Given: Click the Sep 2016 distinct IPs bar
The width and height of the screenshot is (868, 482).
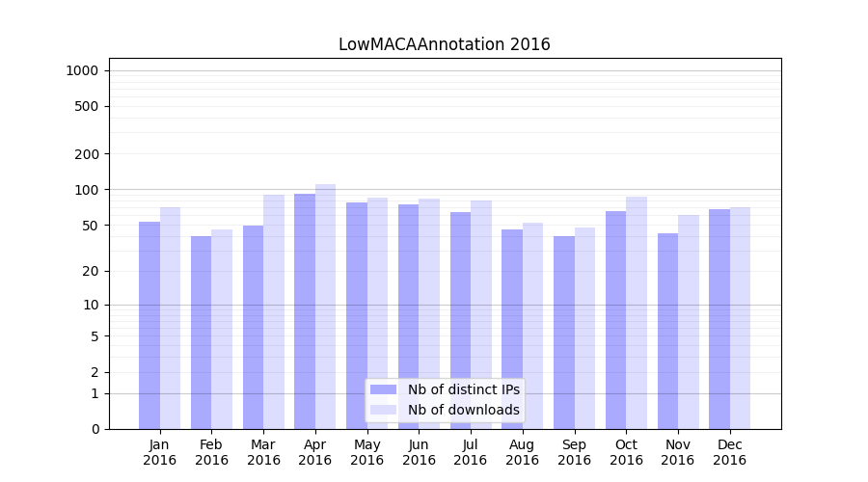Looking at the screenshot, I should tap(564, 333).
